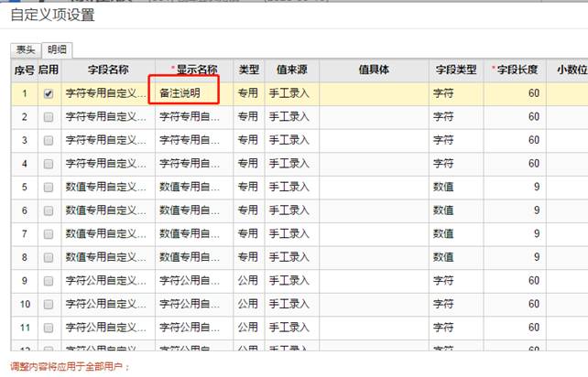Screen dimensions: 588x377
Task: Check the 启用 box in row 11
Action: [49, 328]
